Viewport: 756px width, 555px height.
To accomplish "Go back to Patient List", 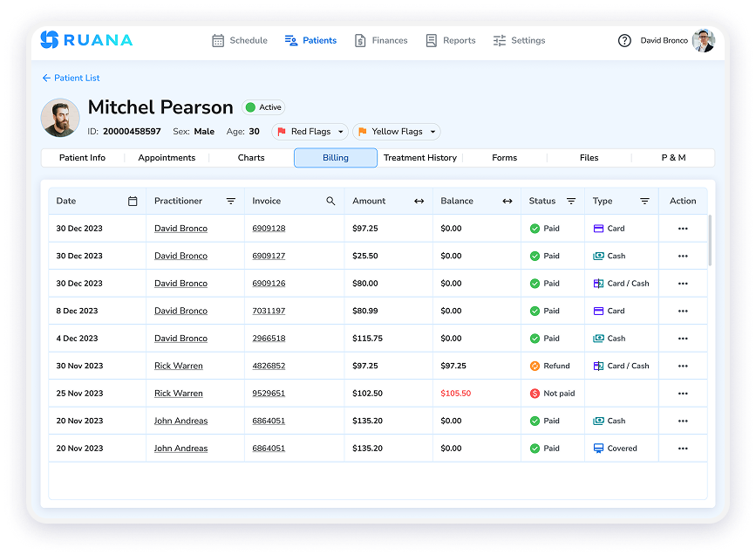I will click(71, 79).
